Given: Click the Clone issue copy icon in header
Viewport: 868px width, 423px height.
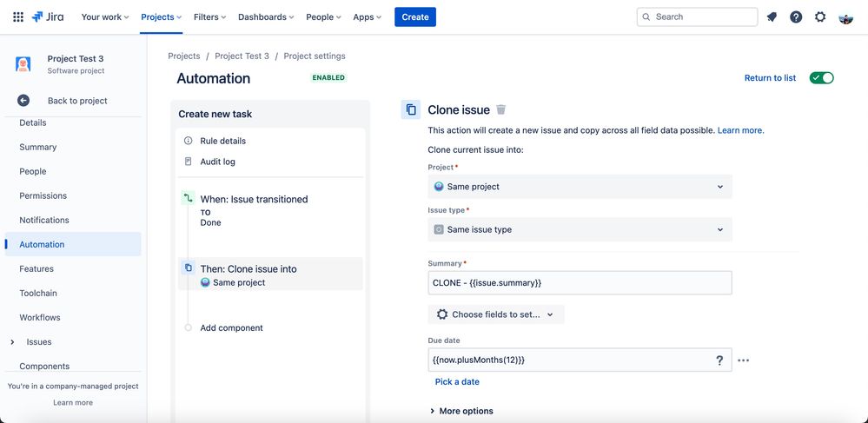Looking at the screenshot, I should point(411,109).
